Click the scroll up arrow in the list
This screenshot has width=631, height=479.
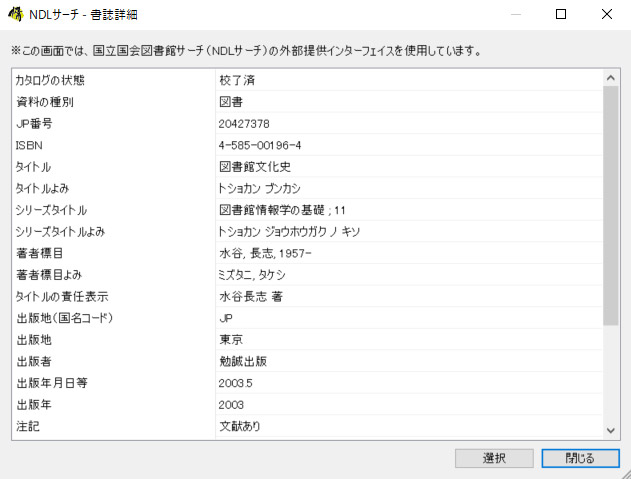tap(610, 78)
